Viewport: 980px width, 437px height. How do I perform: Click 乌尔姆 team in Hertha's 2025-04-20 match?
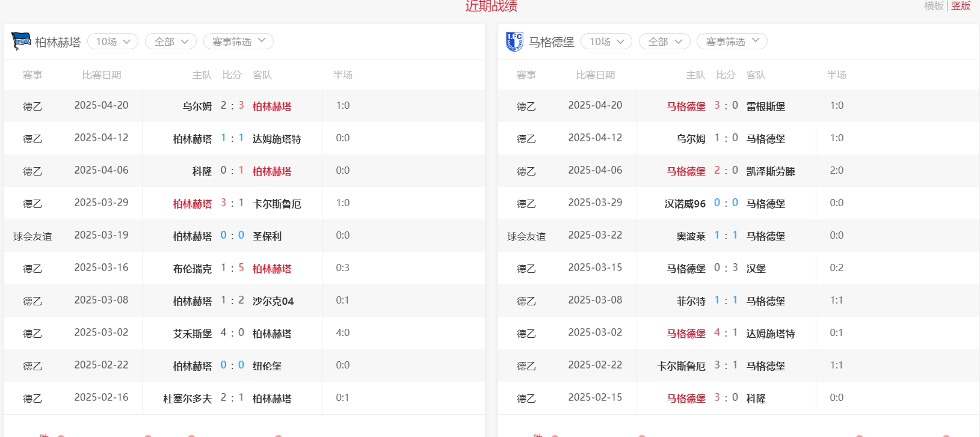click(197, 106)
